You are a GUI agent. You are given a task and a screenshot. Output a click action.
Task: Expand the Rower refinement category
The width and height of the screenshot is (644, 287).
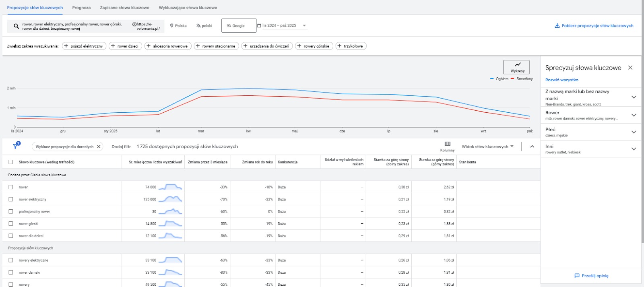pos(634,115)
